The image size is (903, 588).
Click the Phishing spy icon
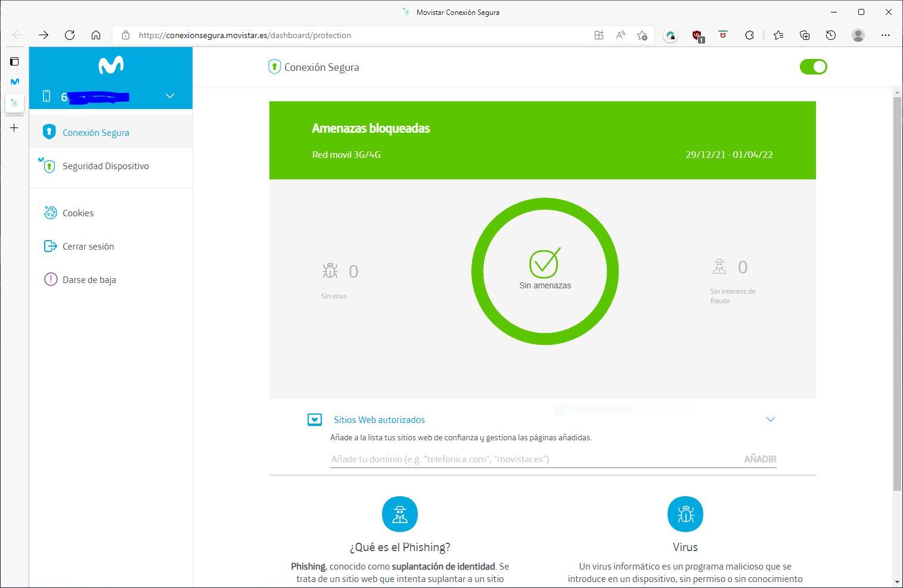tap(399, 514)
